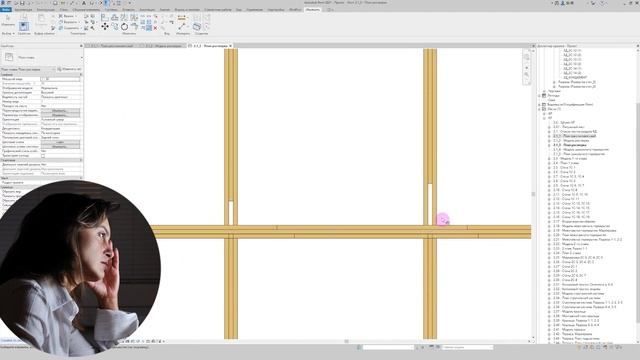Select sheet 2.1_2 in Project Browser
The image size is (640, 360).
[571, 140]
